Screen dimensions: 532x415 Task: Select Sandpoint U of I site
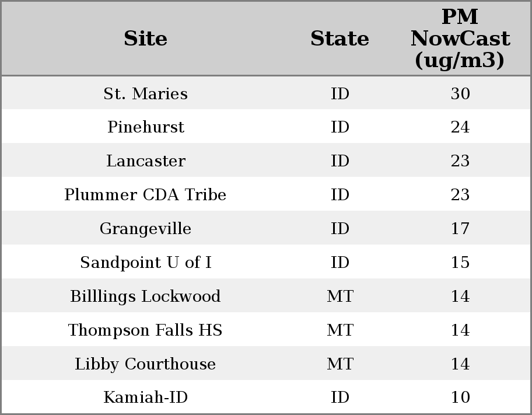click(145, 263)
